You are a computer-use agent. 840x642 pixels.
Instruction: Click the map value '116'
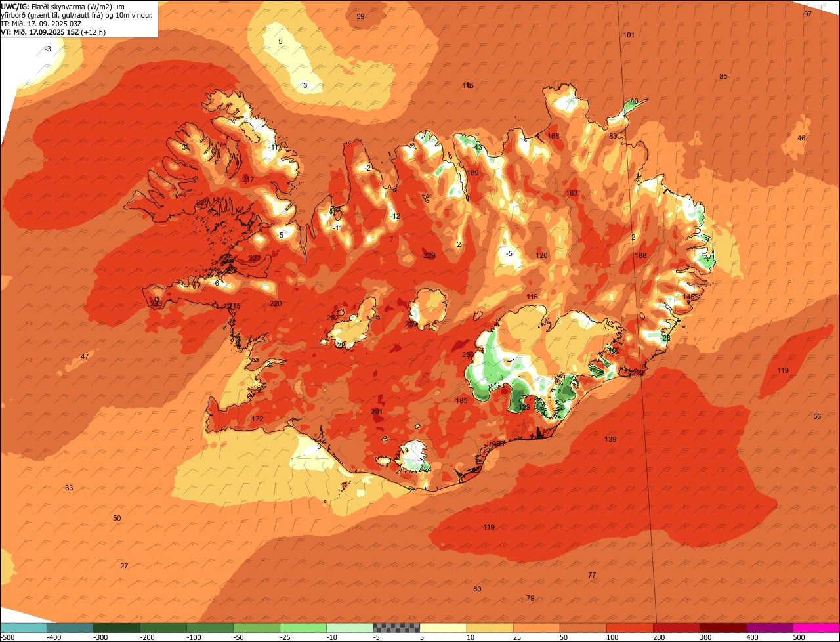click(532, 297)
